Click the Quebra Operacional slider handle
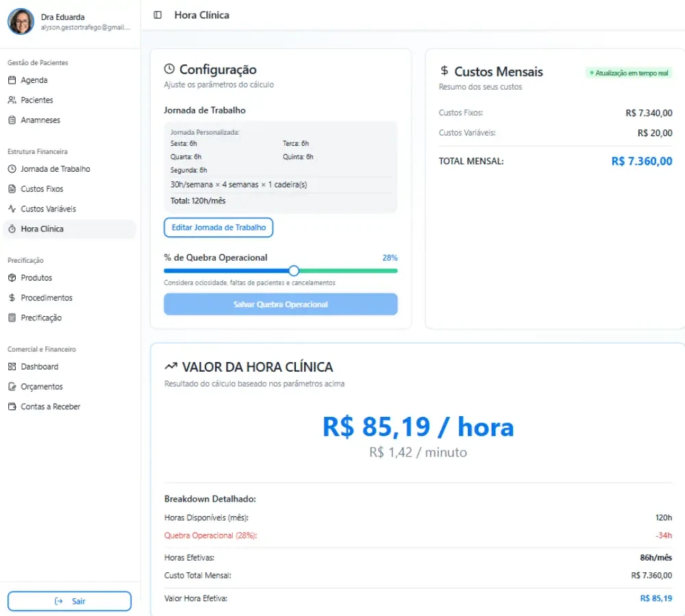685x616 pixels. 294,270
